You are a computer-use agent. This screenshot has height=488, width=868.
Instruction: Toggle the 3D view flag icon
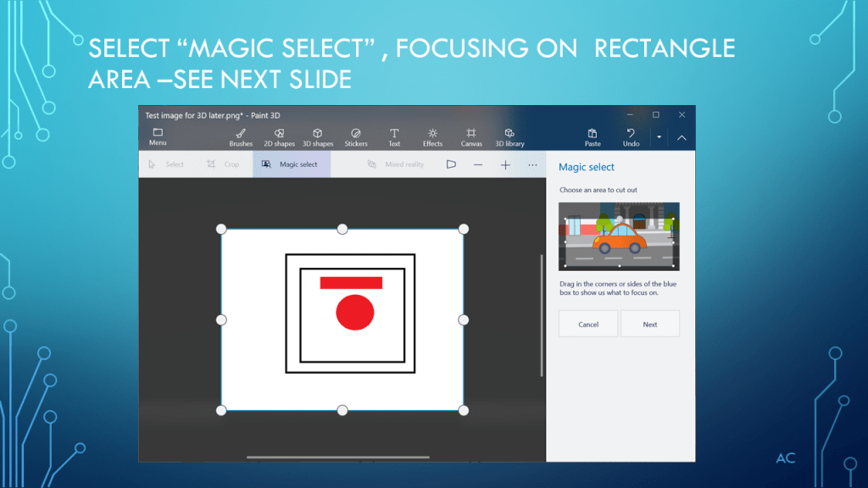451,164
